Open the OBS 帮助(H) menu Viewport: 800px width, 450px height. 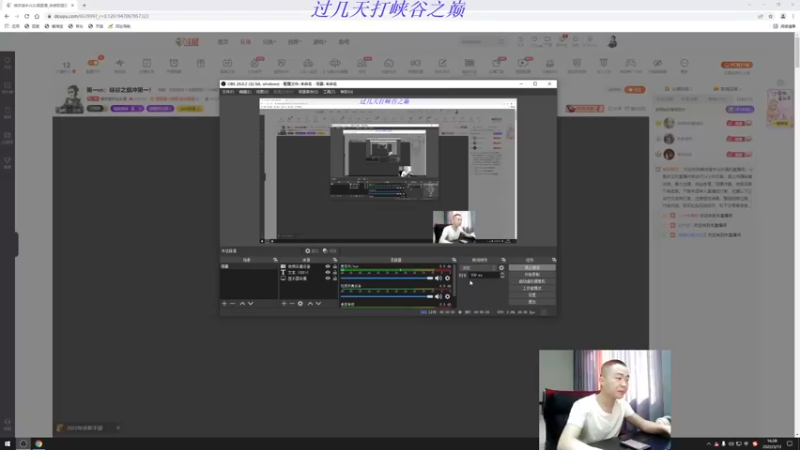(346, 92)
